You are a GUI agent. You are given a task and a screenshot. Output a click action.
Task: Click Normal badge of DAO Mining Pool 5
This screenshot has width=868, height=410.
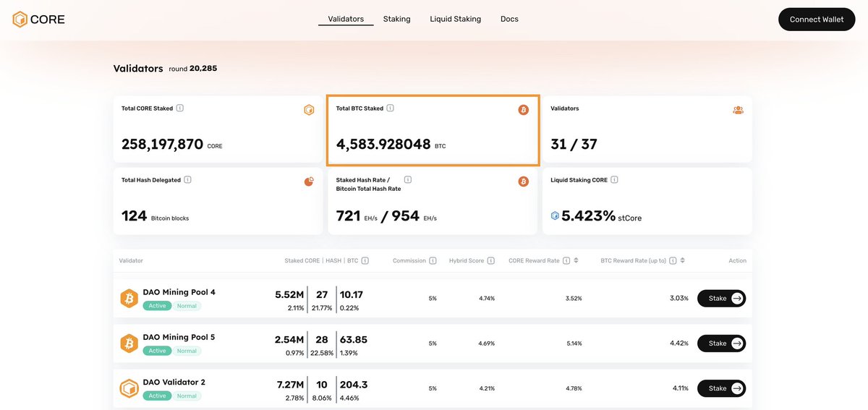point(187,351)
